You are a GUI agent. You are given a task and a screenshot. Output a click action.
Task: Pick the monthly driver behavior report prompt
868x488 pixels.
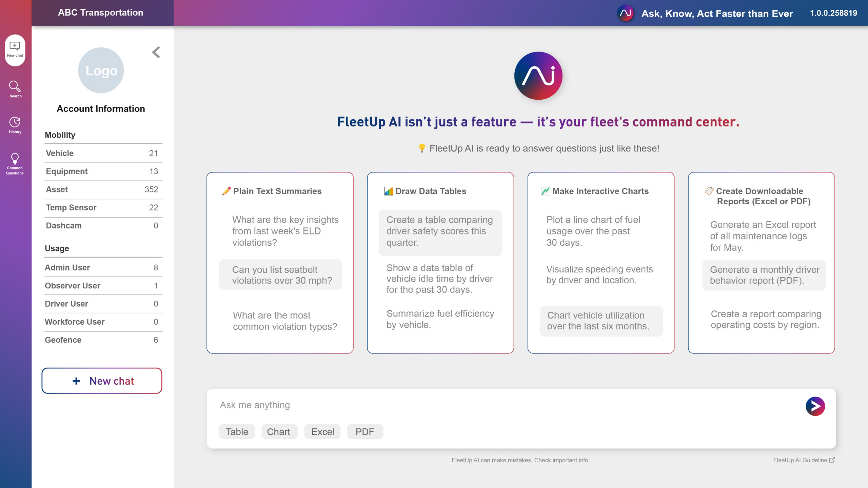764,275
